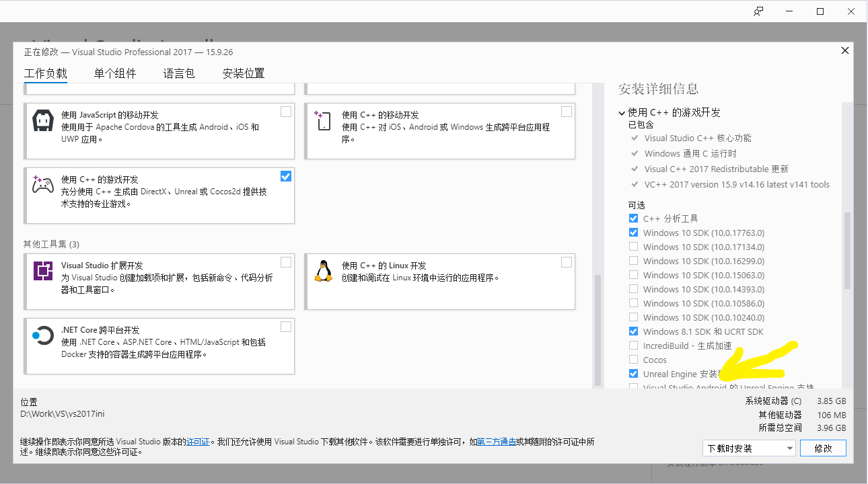Check Windows 10 SDK (10.0.16299.0)

click(x=633, y=261)
